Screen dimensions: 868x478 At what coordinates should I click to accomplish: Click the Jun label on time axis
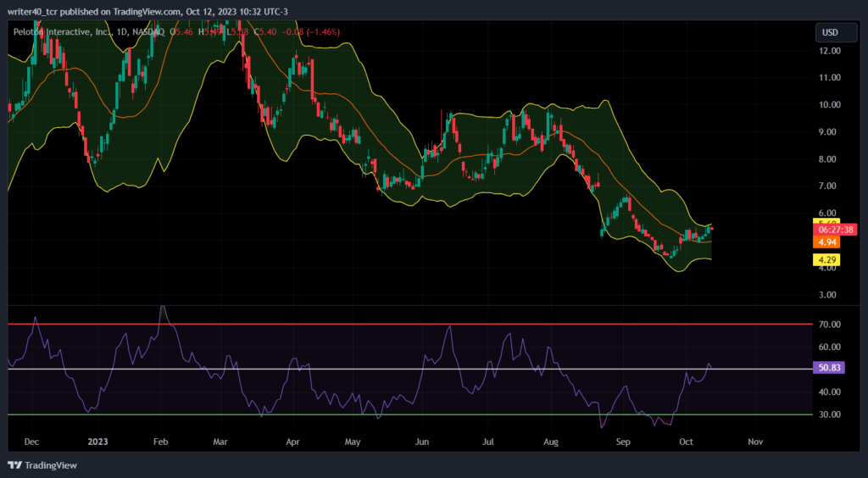(x=421, y=442)
